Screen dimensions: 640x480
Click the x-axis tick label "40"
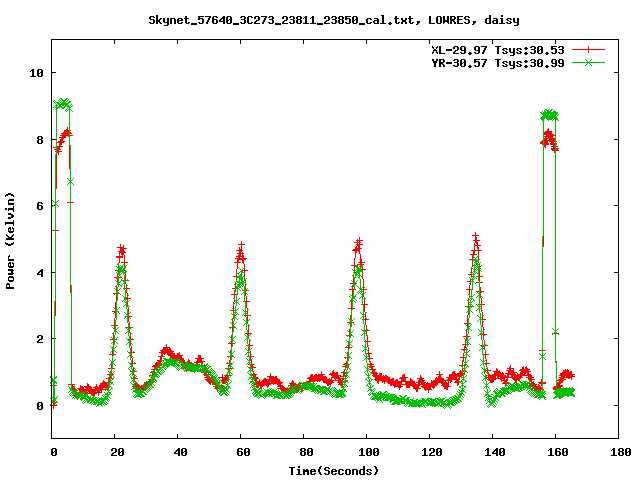[180, 452]
